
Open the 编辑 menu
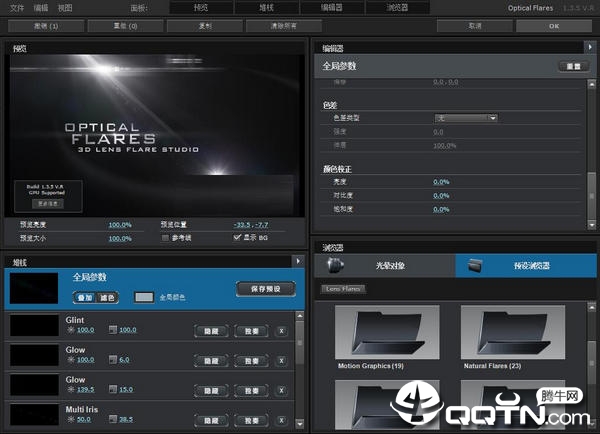[41, 8]
